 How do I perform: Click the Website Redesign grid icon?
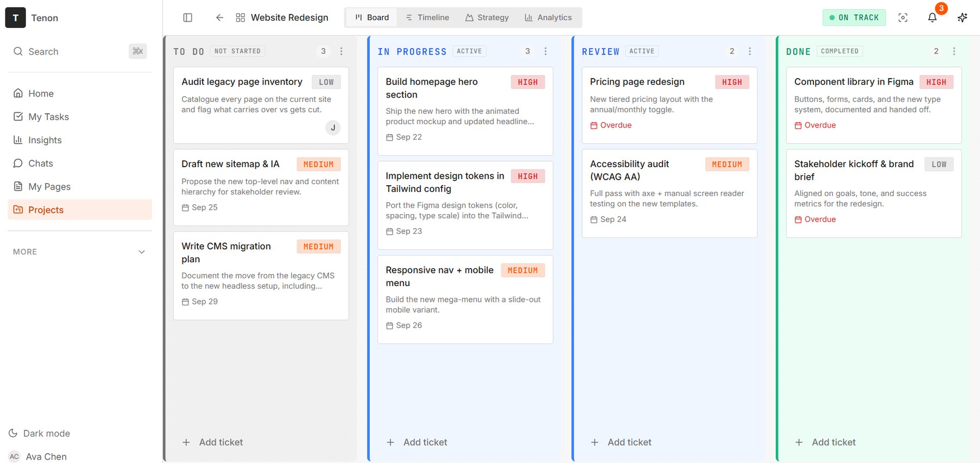(240, 17)
